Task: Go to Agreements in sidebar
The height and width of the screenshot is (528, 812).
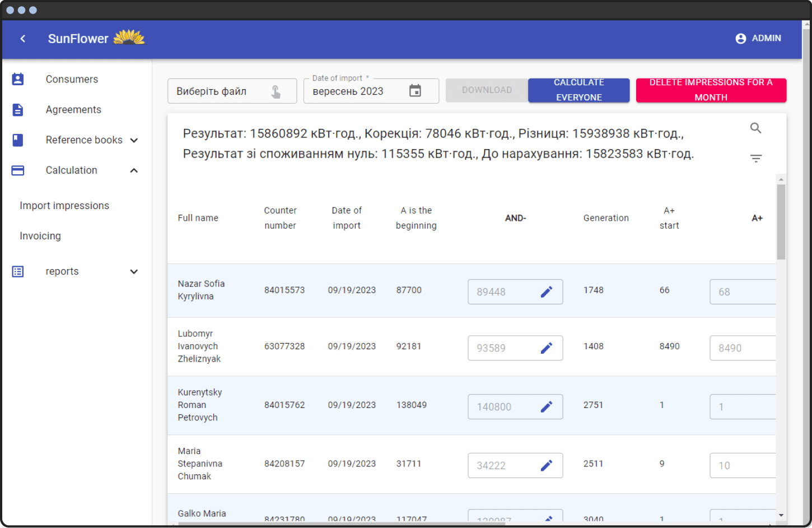Action: click(x=73, y=110)
